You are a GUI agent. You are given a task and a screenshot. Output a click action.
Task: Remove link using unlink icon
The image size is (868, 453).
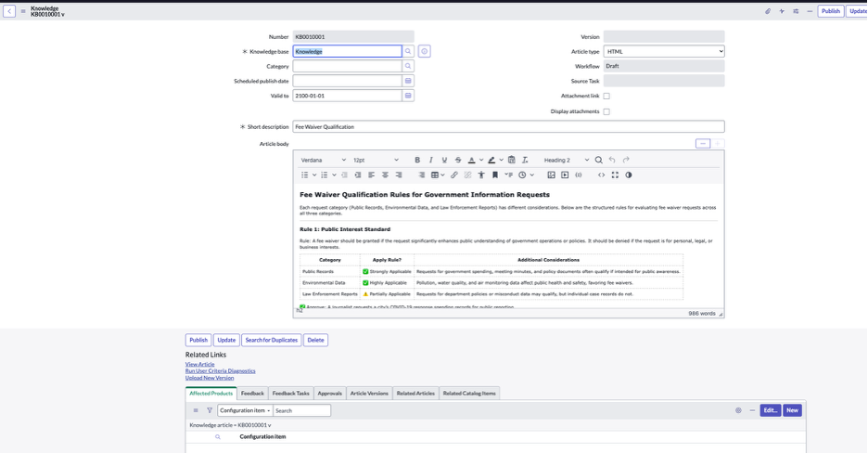click(467, 175)
